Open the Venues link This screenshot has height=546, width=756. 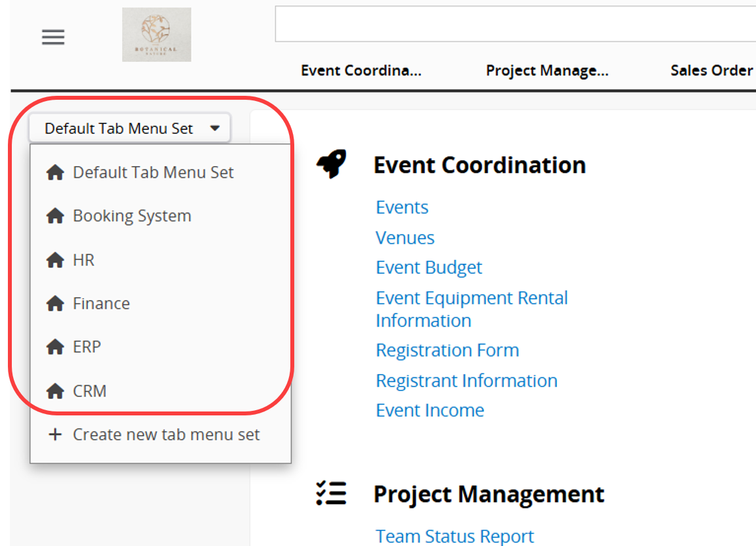(x=405, y=238)
